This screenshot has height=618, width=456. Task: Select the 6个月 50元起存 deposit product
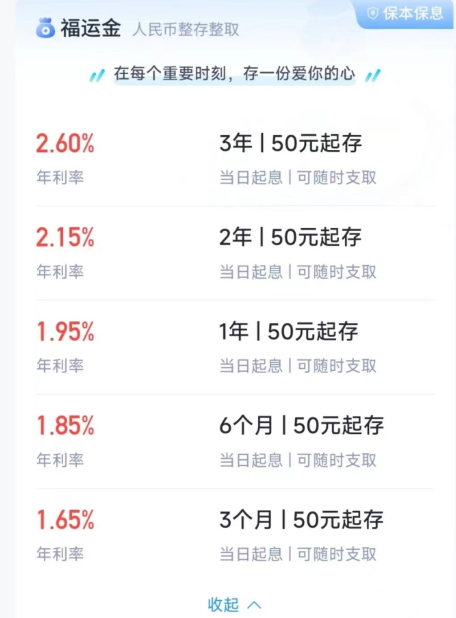click(236, 441)
